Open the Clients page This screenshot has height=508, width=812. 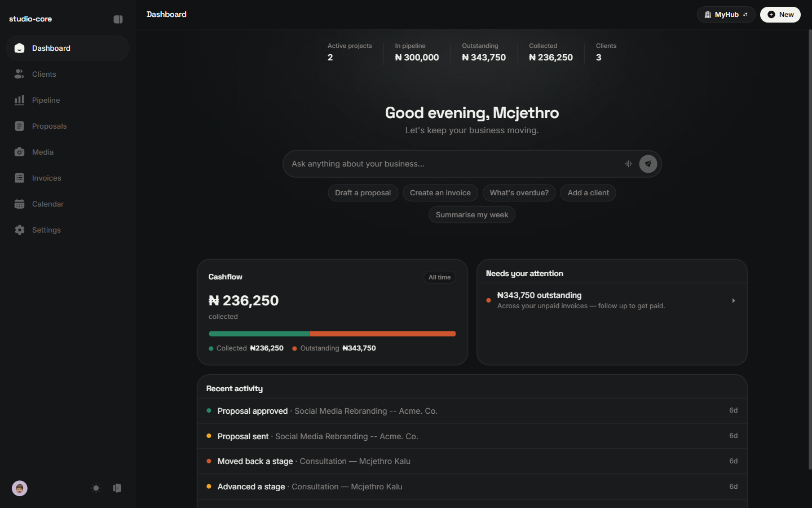[67, 74]
